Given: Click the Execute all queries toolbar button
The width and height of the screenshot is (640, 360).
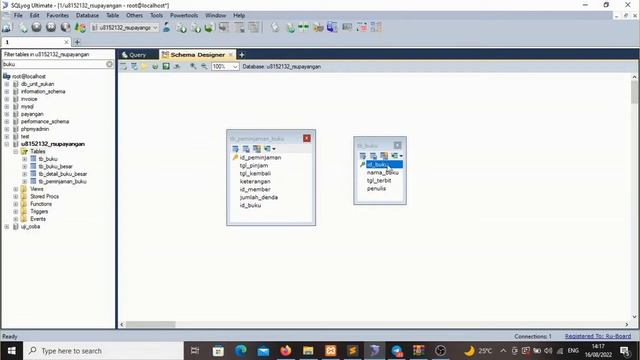Looking at the screenshot, I should click(51, 27).
